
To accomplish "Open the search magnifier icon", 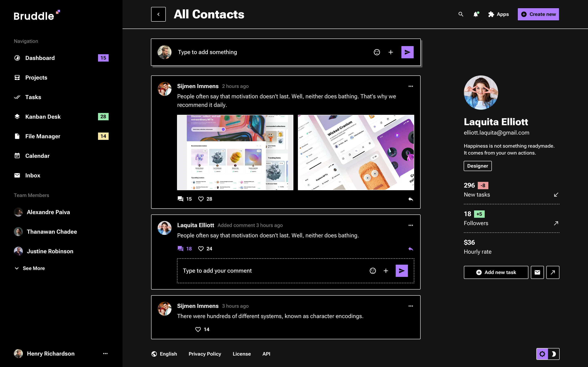I will (x=461, y=14).
